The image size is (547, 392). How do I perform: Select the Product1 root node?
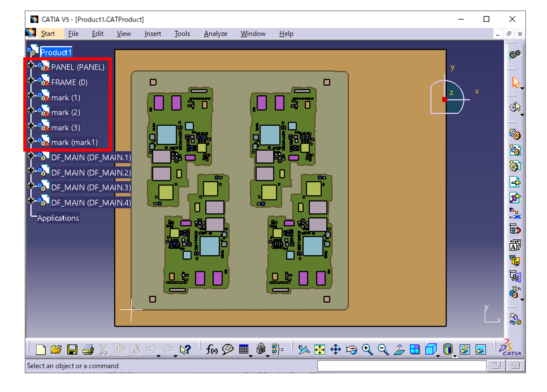[x=56, y=52]
